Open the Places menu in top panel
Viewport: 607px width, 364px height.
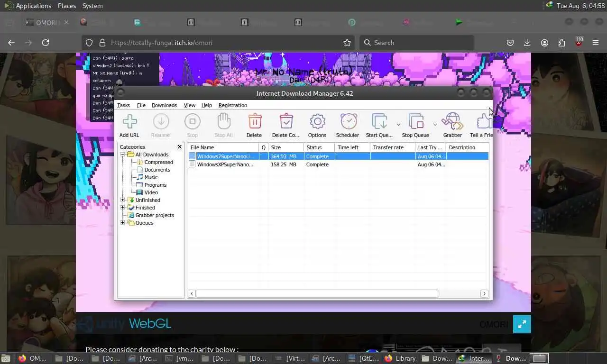[x=67, y=6]
